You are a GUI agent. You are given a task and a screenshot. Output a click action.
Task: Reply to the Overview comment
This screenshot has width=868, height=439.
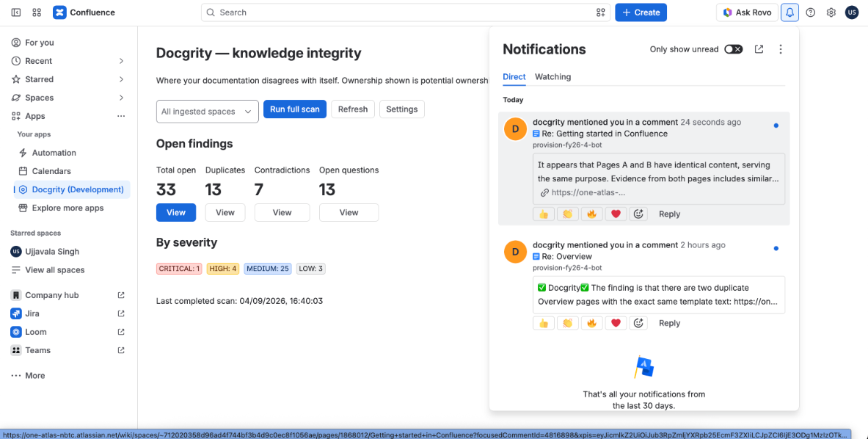(x=669, y=323)
